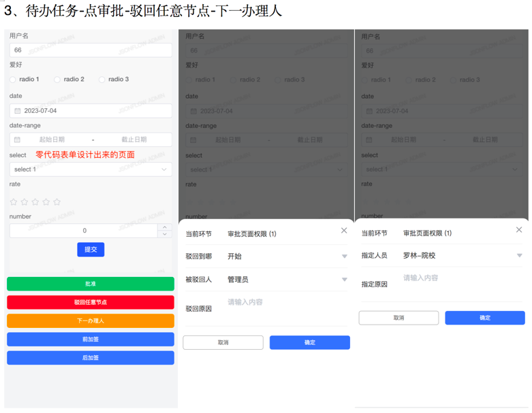The width and height of the screenshot is (532, 413).
Task: Select the radio 1 option in the undimmed form
Action: tap(13, 80)
